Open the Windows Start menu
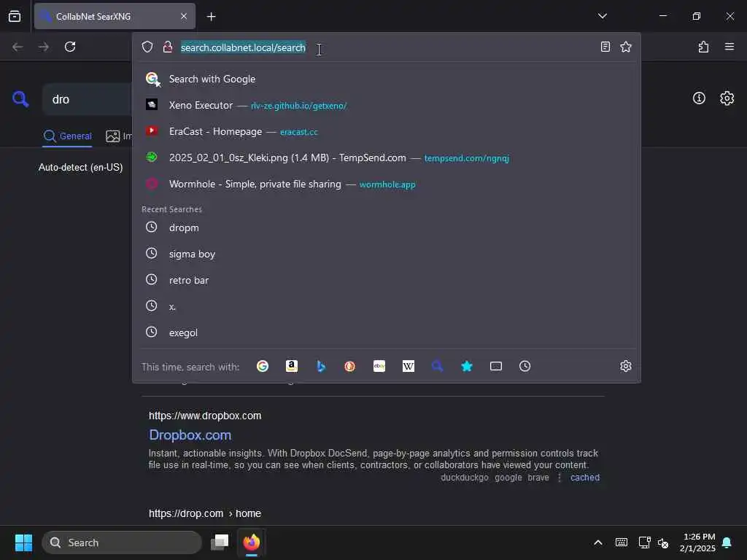Image resolution: width=747 pixels, height=560 pixels. coord(23,542)
